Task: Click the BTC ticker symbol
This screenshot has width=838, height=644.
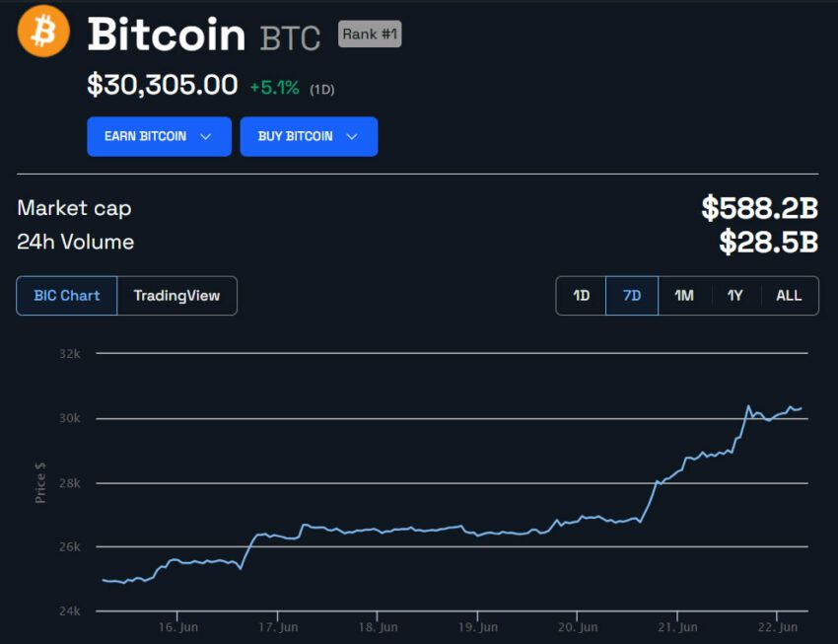Action: [290, 37]
